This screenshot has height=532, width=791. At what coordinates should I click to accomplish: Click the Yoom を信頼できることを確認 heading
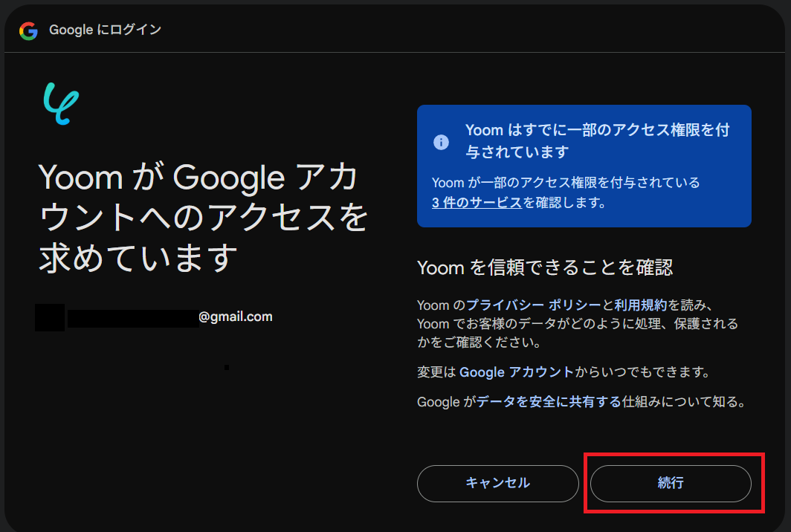[x=545, y=267]
